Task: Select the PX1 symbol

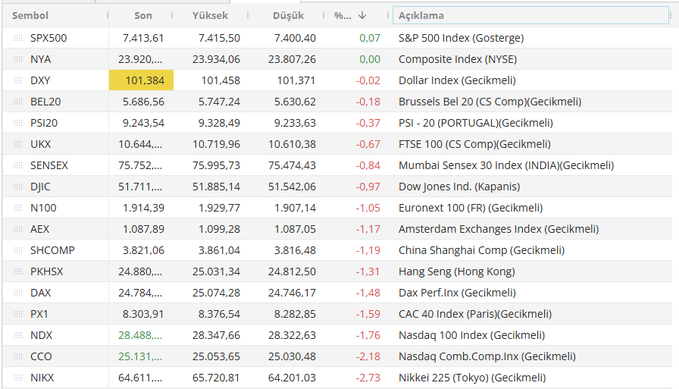Action: [39, 314]
